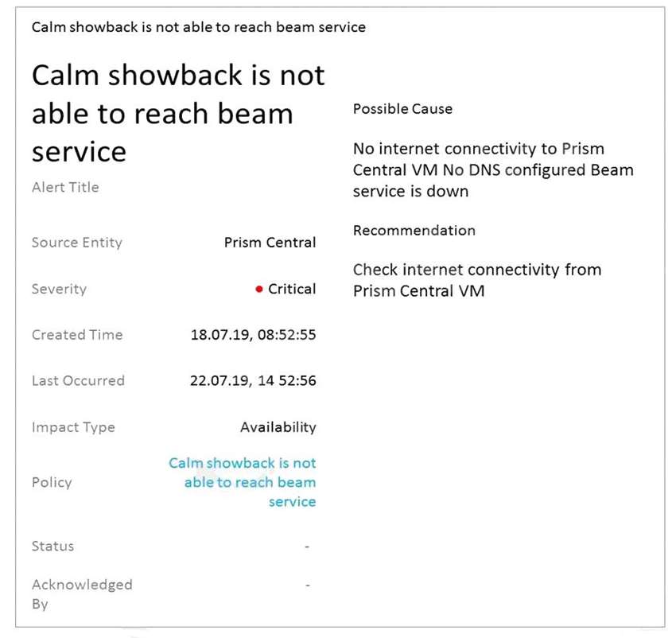The height and width of the screenshot is (638, 672).
Task: Click the small header title at top
Action: coord(199,27)
